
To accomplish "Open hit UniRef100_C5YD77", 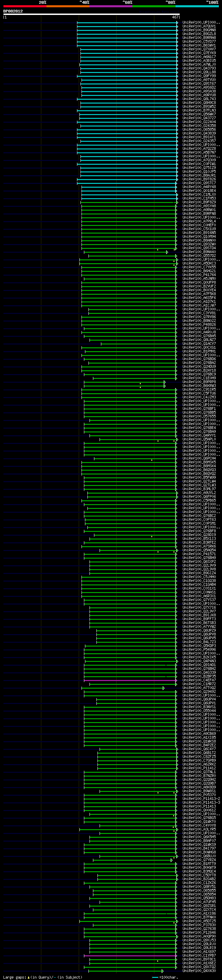I will tap(199, 41).
